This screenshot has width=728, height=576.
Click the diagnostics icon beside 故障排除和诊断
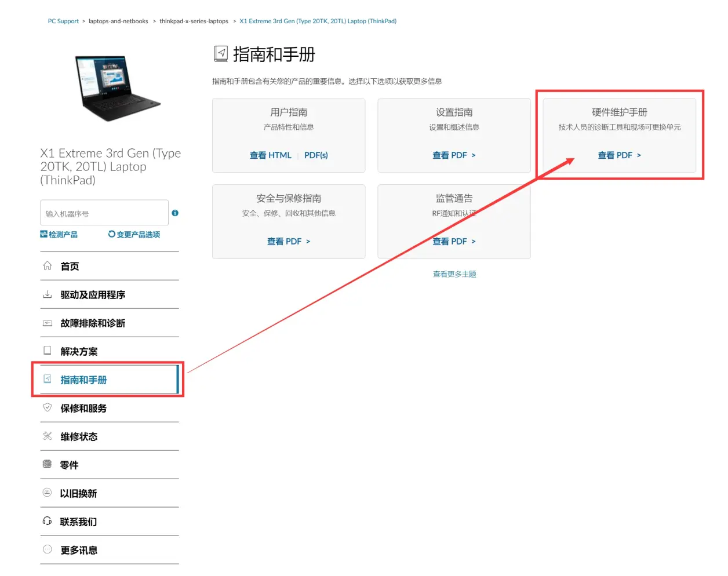48,323
